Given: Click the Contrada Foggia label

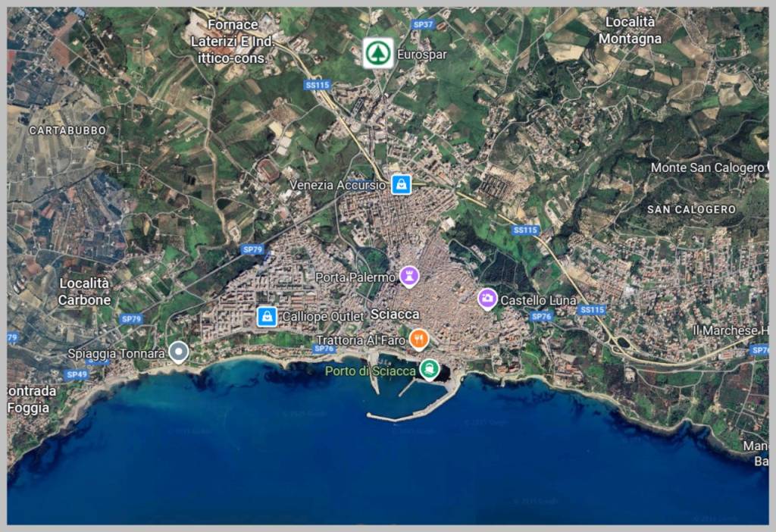Looking at the screenshot, I should (32, 399).
